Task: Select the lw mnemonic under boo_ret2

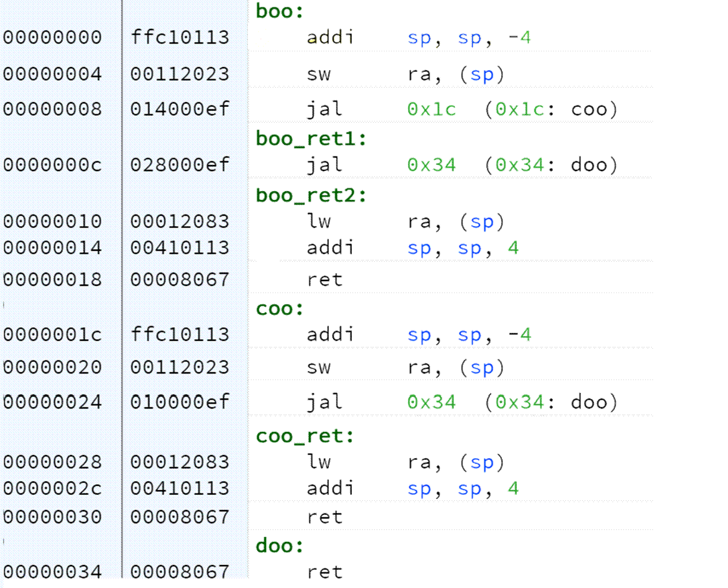Action: [x=319, y=222]
